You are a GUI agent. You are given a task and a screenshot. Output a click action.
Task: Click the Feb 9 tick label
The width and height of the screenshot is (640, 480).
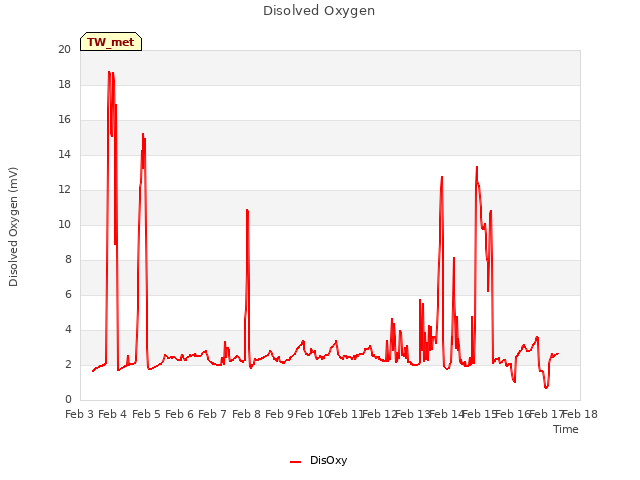[x=279, y=414]
